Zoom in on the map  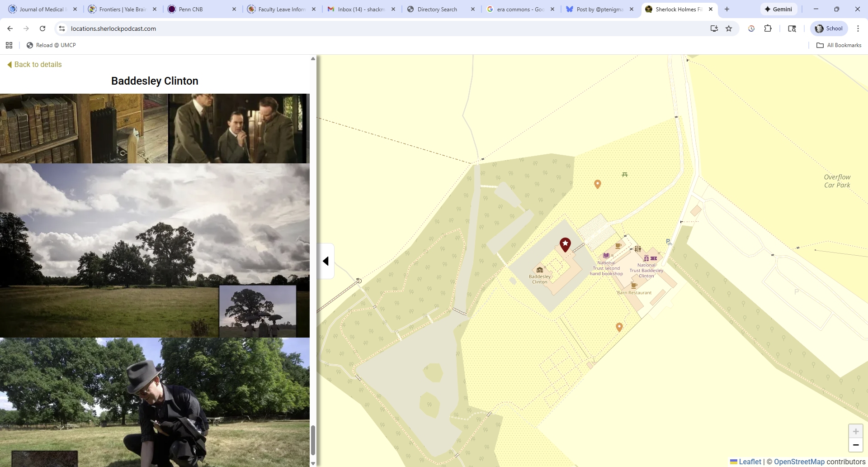pyautogui.click(x=855, y=431)
